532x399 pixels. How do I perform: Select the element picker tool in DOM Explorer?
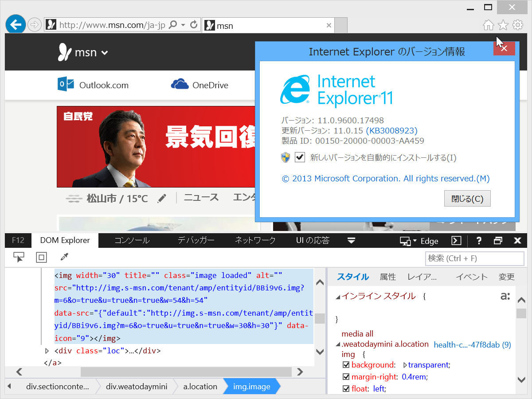[18, 257]
